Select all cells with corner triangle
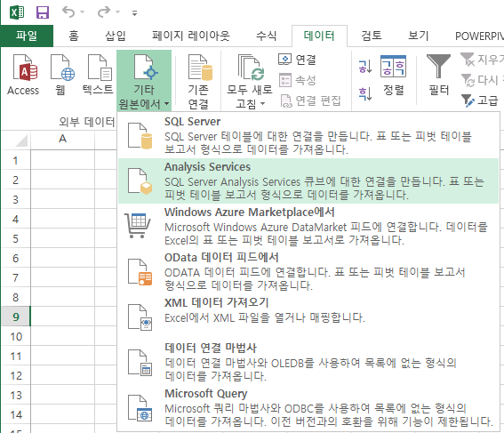The width and height of the screenshot is (504, 433). [21, 140]
